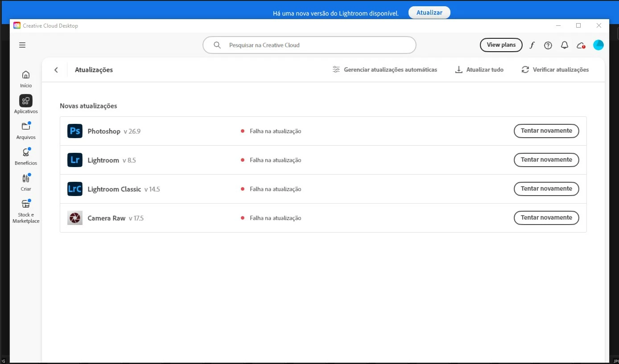Open the notifications bell
Viewport: 619px width, 364px height.
coord(565,45)
